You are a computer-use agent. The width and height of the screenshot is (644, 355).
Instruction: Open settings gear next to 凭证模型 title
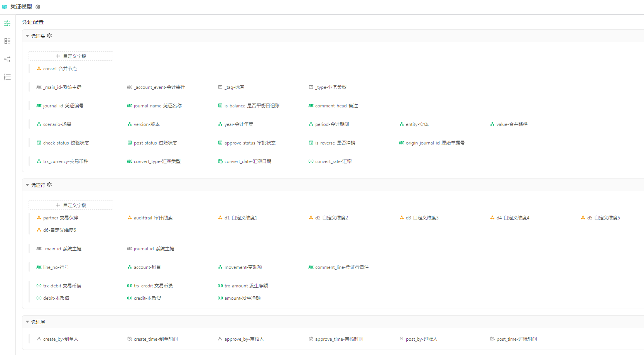click(38, 7)
